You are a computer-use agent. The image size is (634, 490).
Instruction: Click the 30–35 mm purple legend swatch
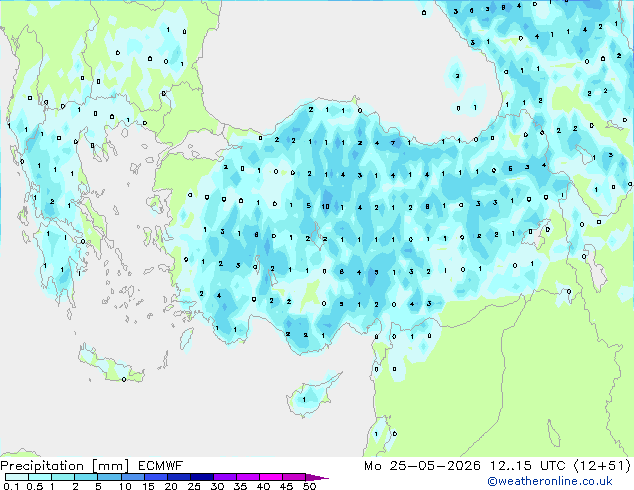click(x=225, y=477)
